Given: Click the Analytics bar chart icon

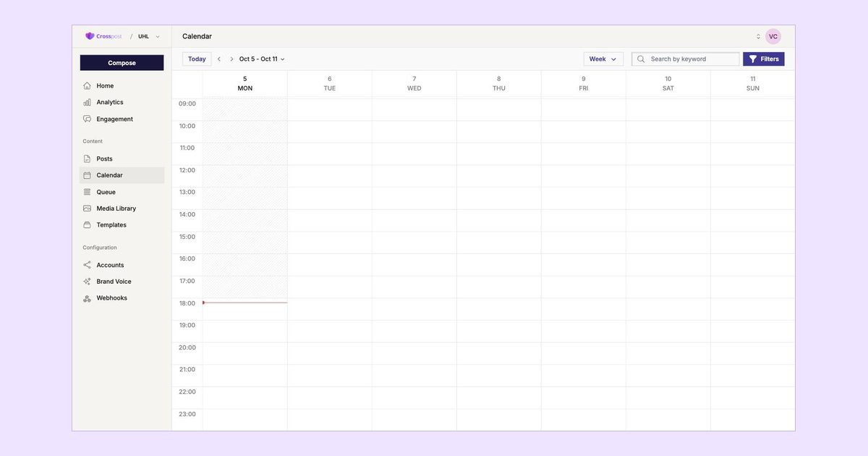Looking at the screenshot, I should coord(87,102).
